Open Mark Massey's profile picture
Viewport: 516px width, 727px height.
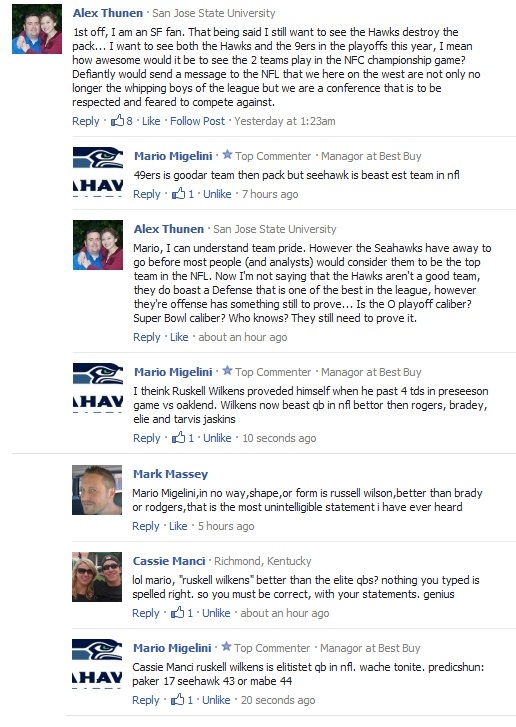pyautogui.click(x=97, y=490)
